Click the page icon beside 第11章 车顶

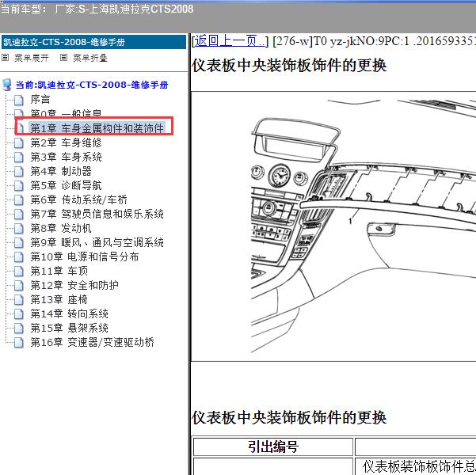coord(19,272)
